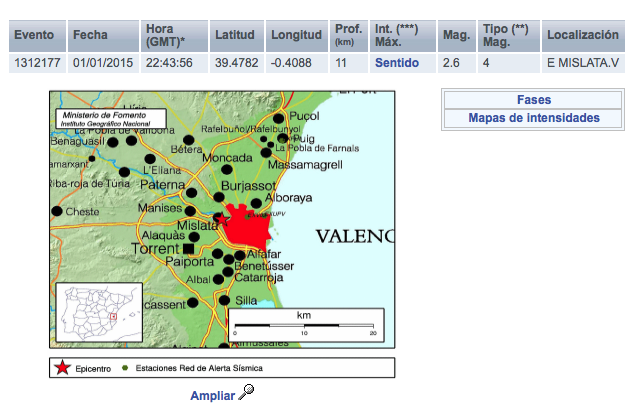Viewport: 635px width, 413px height.
Task: Click the red Valencia city area on map
Action: [x=247, y=229]
